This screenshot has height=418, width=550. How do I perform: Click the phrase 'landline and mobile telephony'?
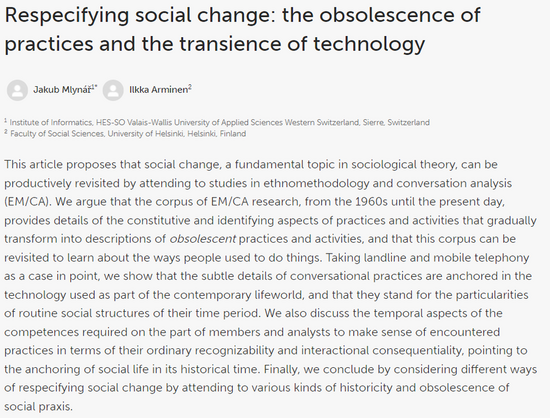pos(446,257)
